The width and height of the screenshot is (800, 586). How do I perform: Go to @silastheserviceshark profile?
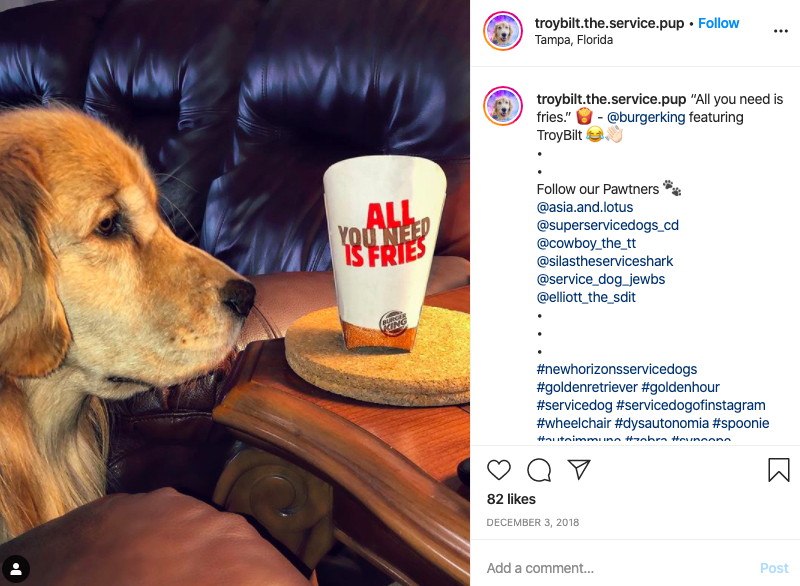pos(605,261)
